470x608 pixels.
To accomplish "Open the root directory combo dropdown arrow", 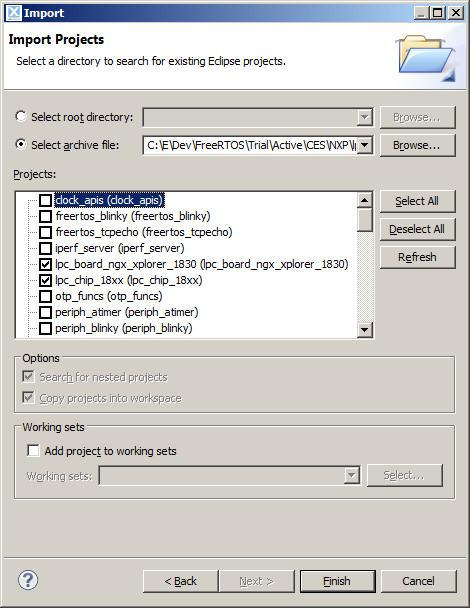I will (365, 117).
